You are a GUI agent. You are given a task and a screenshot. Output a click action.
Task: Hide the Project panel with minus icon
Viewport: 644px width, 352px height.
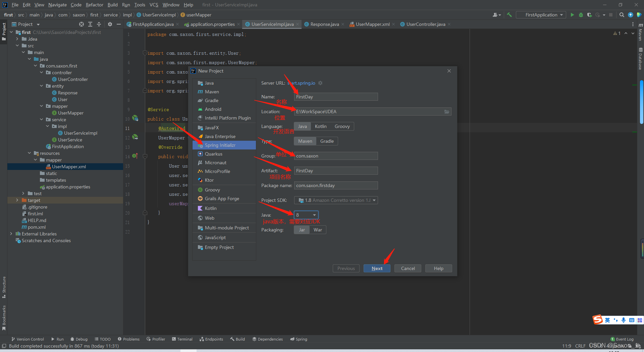(x=118, y=24)
